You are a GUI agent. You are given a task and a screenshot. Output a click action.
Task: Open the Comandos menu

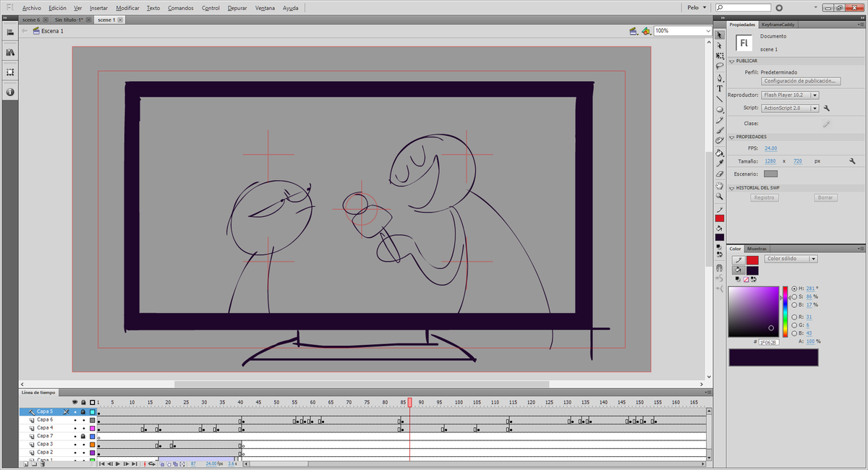[181, 8]
